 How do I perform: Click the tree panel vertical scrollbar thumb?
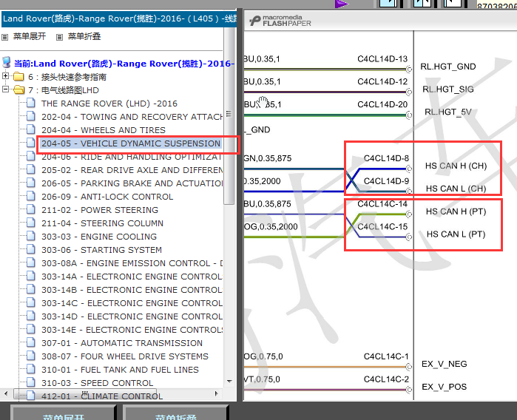pos(229,115)
